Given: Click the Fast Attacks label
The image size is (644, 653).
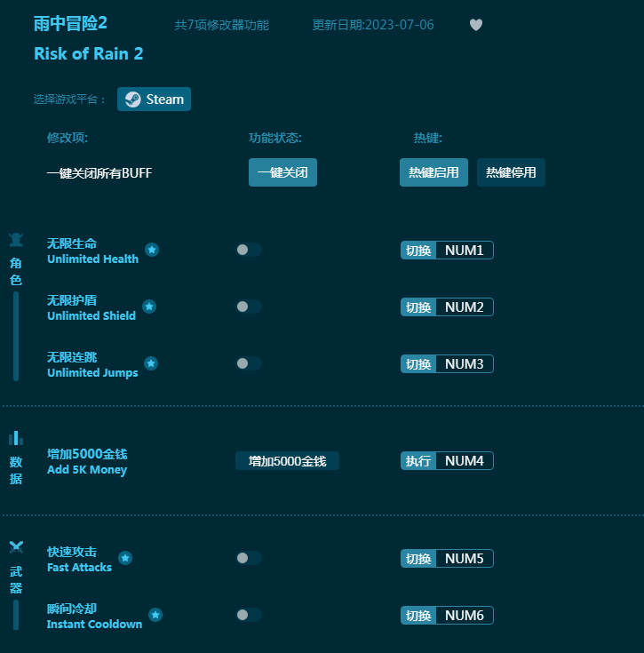Looking at the screenshot, I should [x=79, y=567].
